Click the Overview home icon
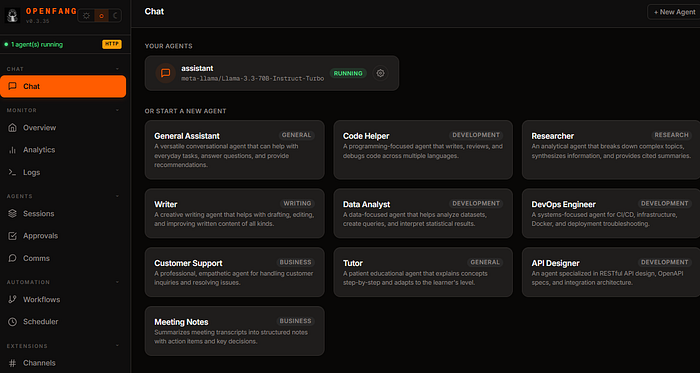Viewport: 700px width, 373px height. pyautogui.click(x=12, y=128)
